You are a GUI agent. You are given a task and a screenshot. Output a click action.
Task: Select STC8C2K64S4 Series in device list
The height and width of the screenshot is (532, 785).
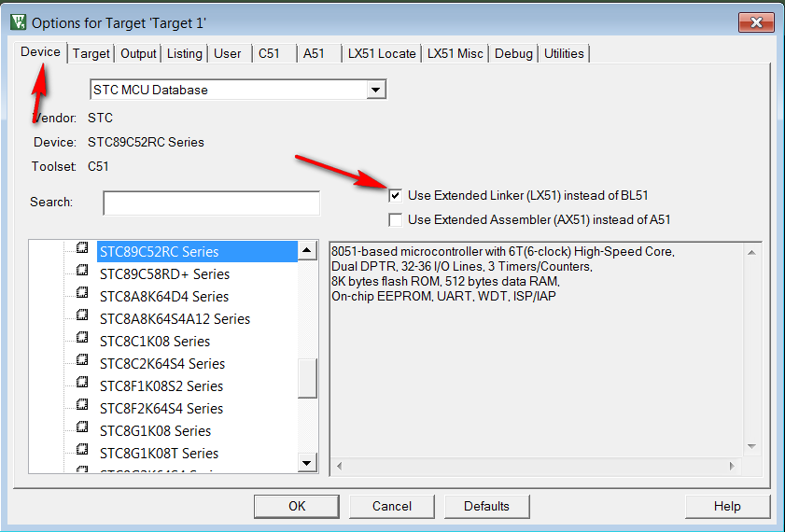coord(162,364)
